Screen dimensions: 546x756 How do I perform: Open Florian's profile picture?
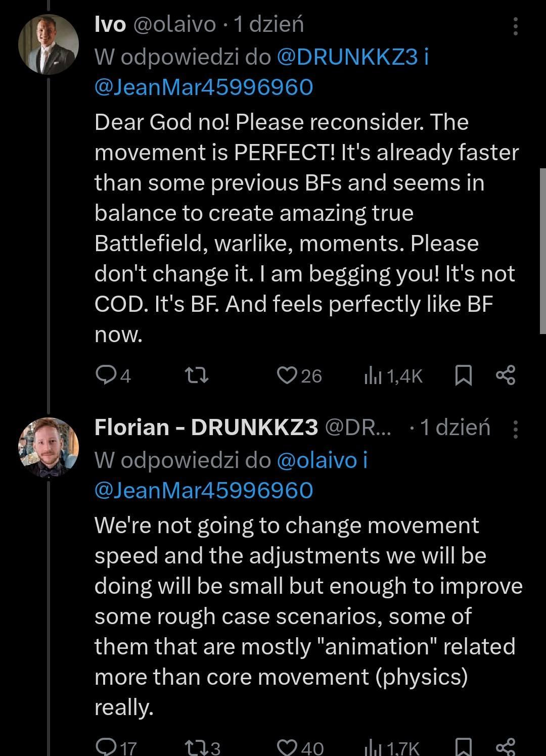tap(49, 448)
